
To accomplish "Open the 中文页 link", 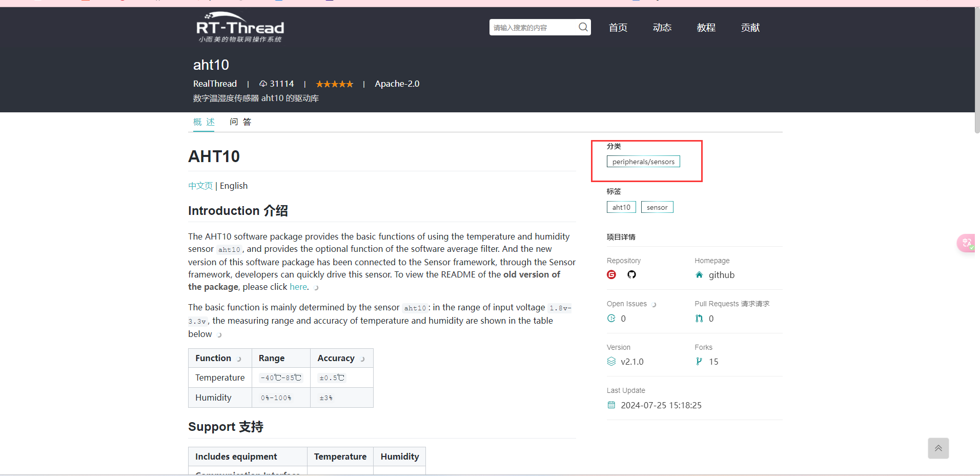I will coord(200,186).
